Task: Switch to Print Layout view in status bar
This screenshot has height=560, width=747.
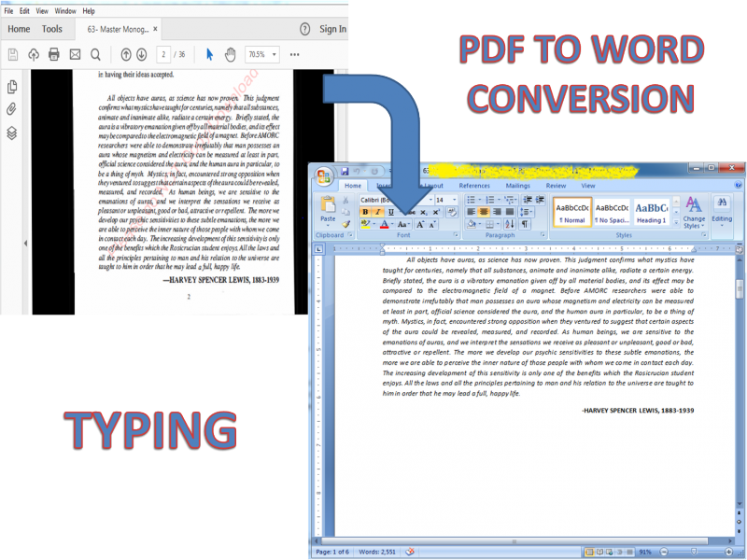Action: (x=589, y=552)
